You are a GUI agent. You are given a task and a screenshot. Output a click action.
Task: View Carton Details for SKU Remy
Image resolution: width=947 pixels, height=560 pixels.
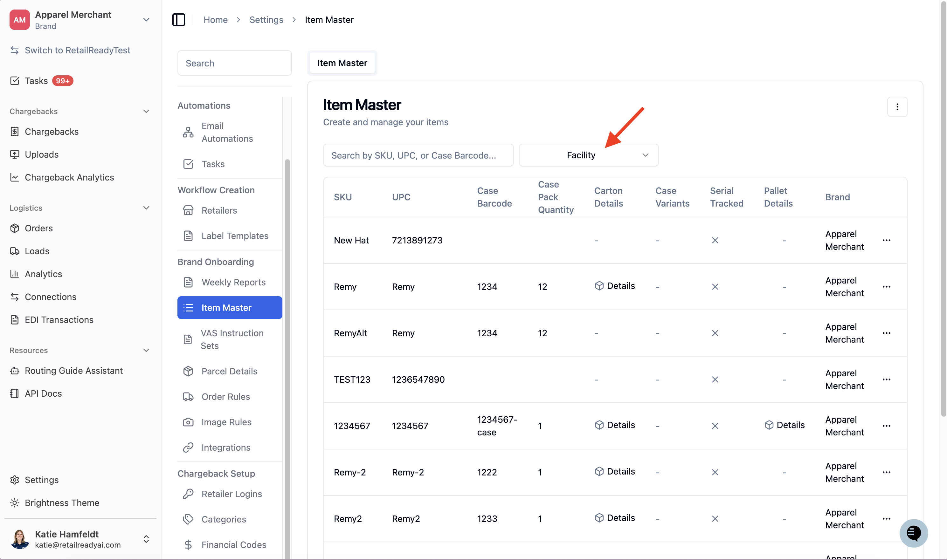tap(614, 286)
